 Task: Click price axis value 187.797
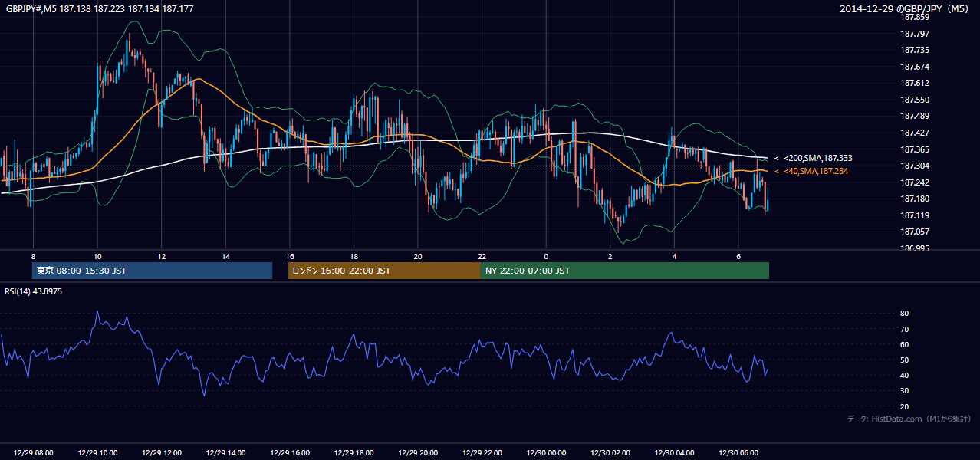click(x=915, y=34)
